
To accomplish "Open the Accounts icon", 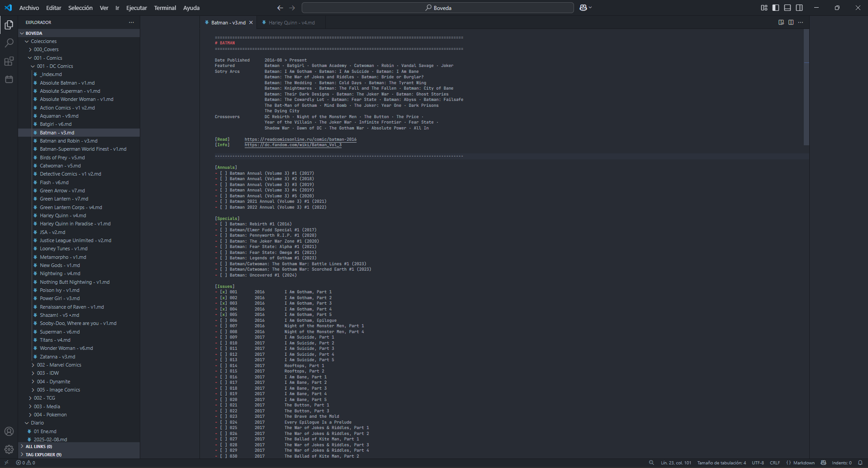I will [x=9, y=431].
